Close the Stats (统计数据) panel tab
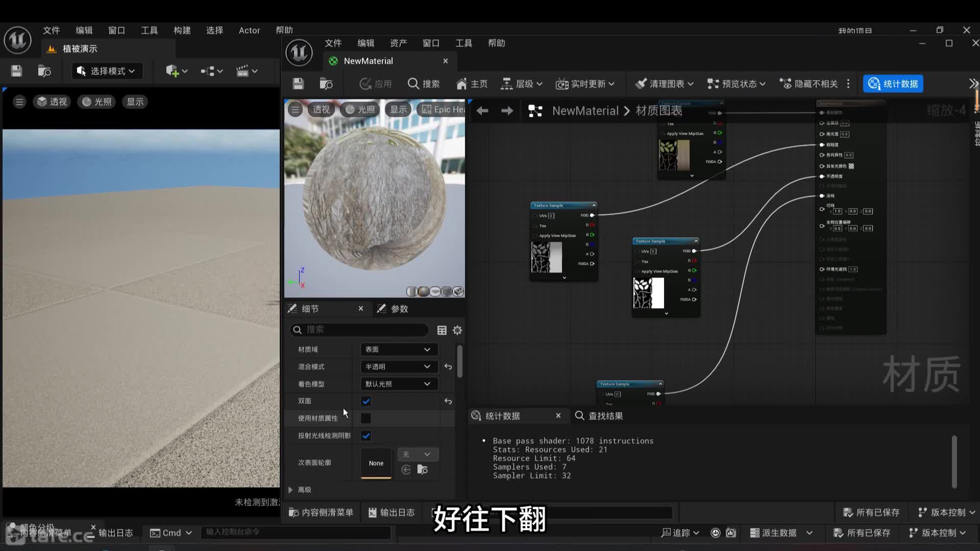The height and width of the screenshot is (551, 980). point(558,416)
